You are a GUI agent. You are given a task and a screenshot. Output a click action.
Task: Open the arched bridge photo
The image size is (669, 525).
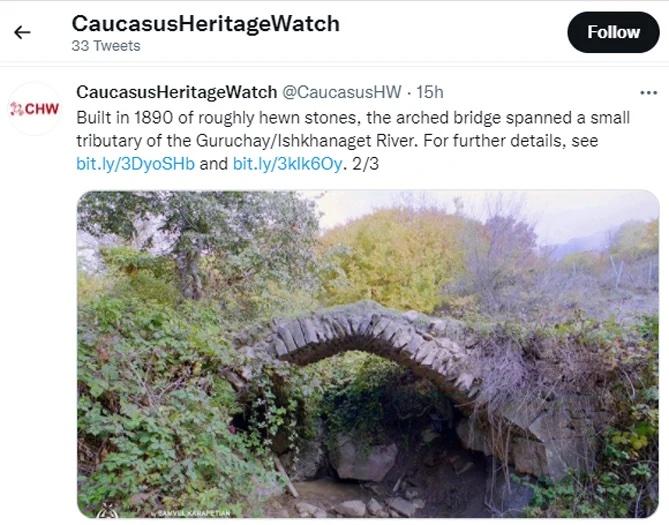click(368, 354)
